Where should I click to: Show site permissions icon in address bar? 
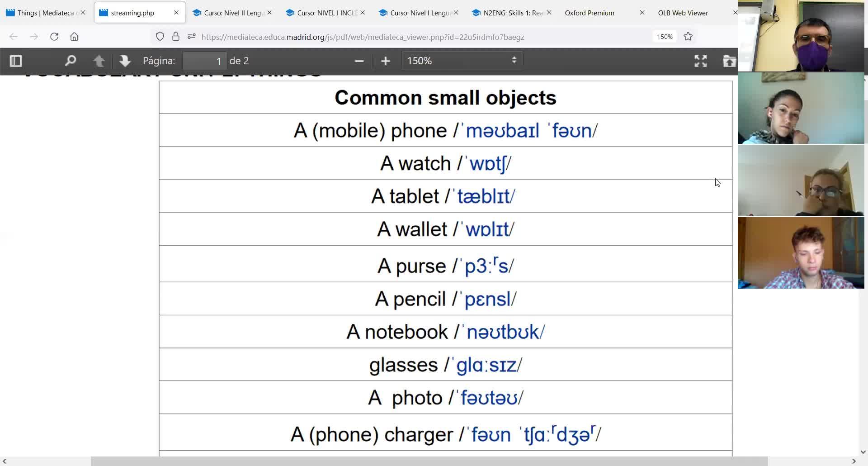pyautogui.click(x=192, y=37)
